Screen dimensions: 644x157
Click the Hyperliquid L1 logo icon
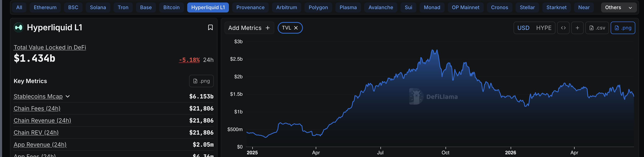[18, 28]
